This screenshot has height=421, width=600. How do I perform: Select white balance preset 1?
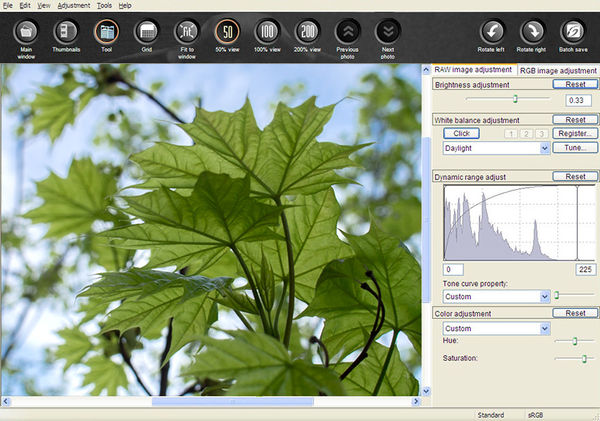pos(510,133)
